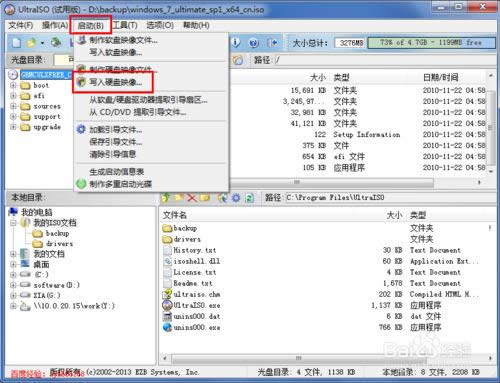This screenshot has width=500, height=383.
Task: Collapse the 我的ISO文档 tree node
Action: coord(13,223)
